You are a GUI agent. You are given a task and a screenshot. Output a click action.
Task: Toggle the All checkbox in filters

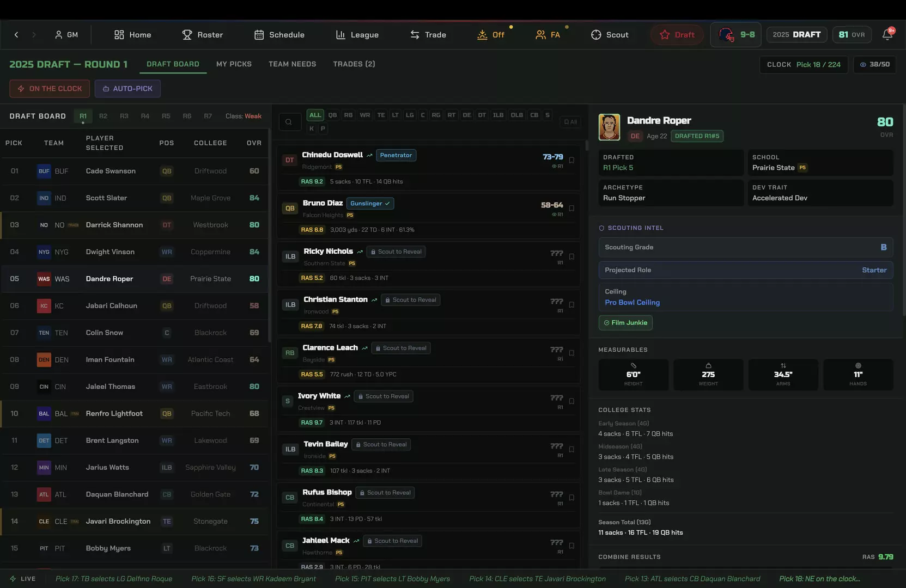(570, 122)
